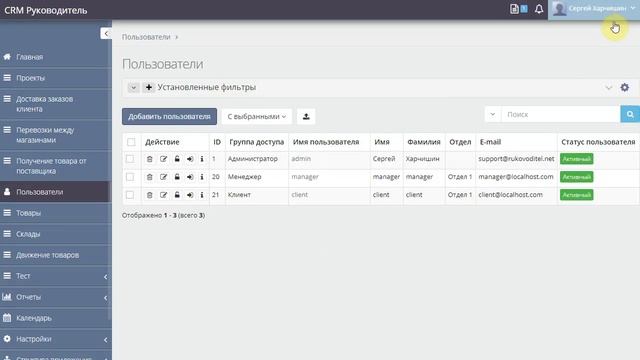This screenshot has height=360, width=640.
Task: Collapse the filters panel chevron at right
Action: coord(609,88)
